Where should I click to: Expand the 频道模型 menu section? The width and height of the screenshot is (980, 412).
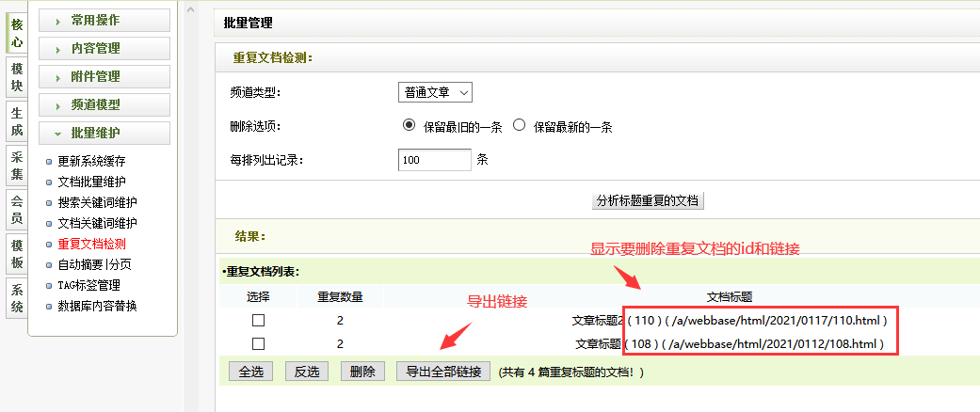pos(104,104)
